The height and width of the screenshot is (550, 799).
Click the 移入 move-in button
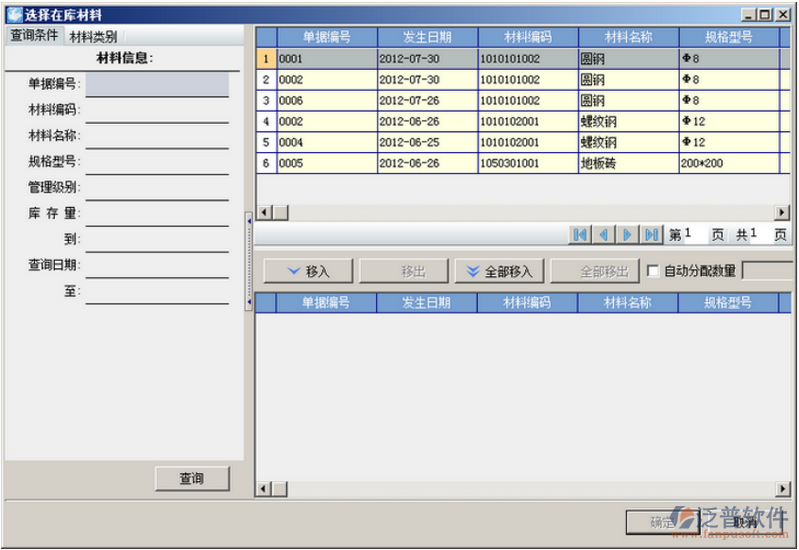coord(308,271)
